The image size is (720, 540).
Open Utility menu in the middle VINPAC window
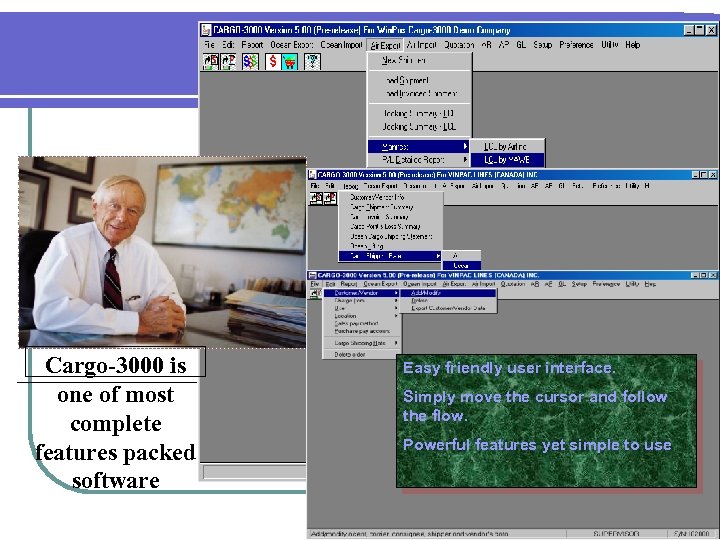click(x=632, y=186)
